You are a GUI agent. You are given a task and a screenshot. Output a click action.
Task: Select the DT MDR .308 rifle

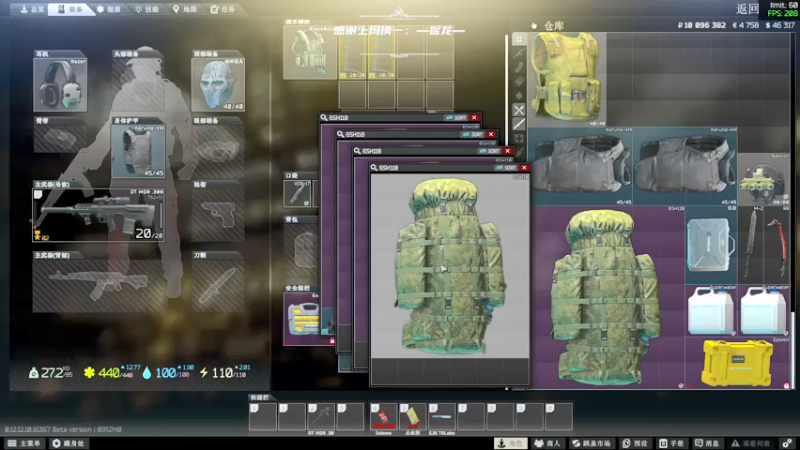(x=98, y=215)
